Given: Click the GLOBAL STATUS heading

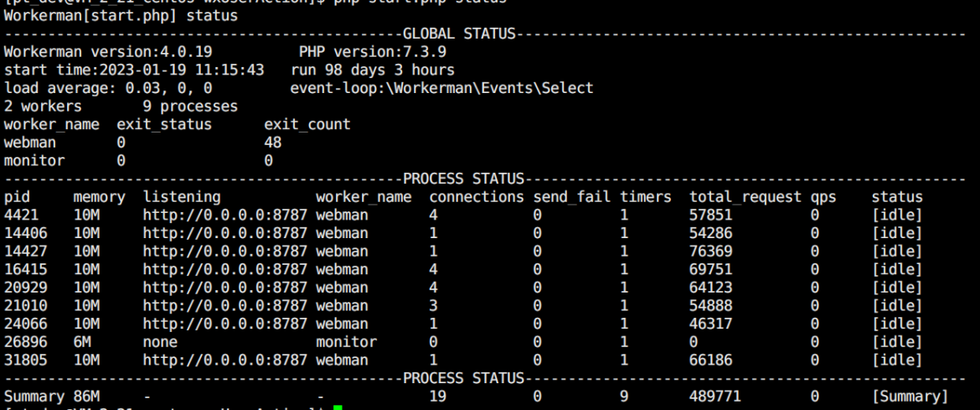Looking at the screenshot, I should [459, 34].
